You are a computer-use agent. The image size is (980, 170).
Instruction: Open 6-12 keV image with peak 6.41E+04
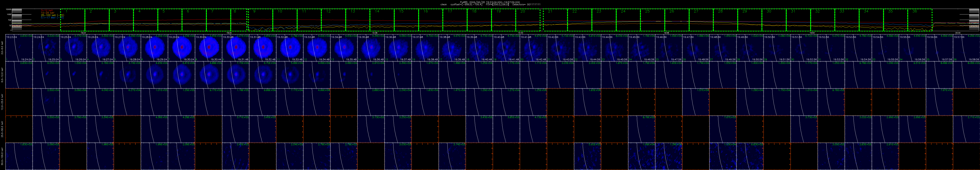click(x=181, y=75)
